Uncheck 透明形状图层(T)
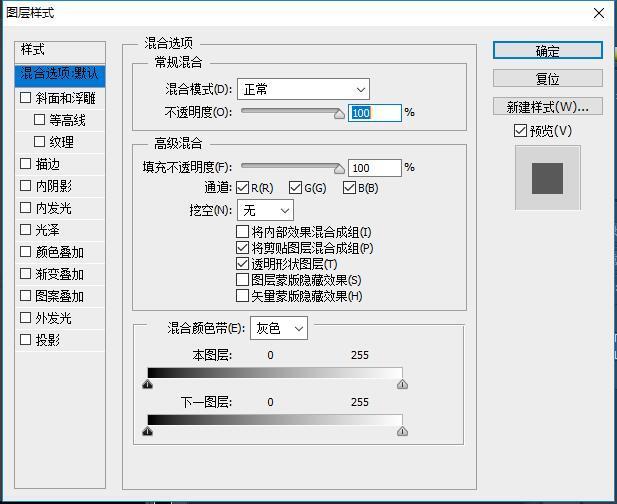Viewport: 617px width, 504px height. pyautogui.click(x=242, y=264)
